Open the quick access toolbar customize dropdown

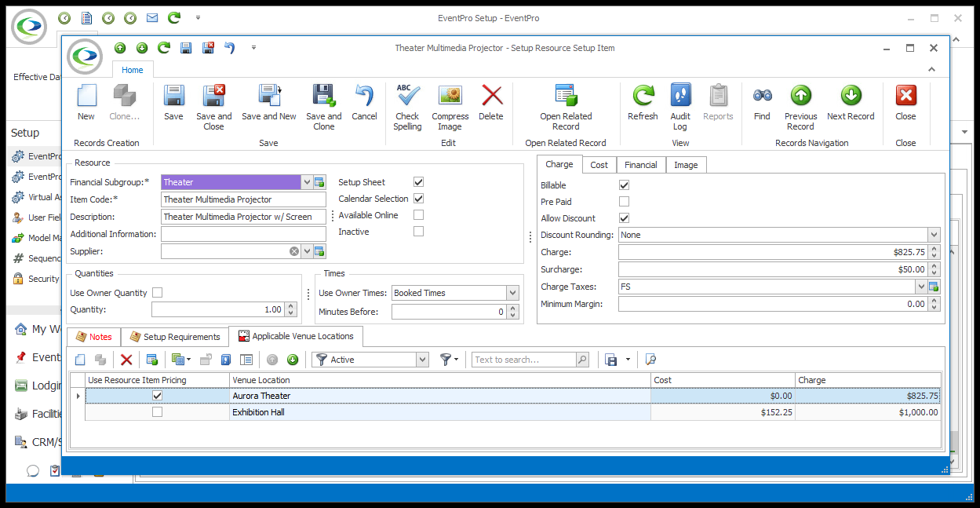(x=253, y=48)
